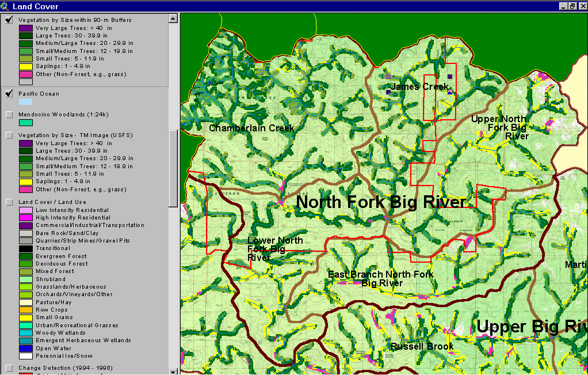Uncheck Vegetation by Size within 90-m Buffers layer

click(x=9, y=20)
